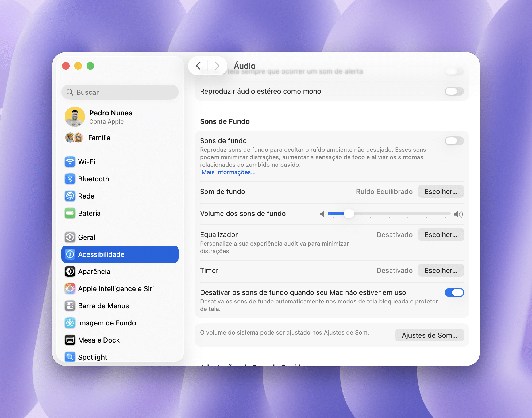Viewport: 532px width, 418px height.
Task: Select Mesa e Dock in sidebar
Action: tap(99, 340)
